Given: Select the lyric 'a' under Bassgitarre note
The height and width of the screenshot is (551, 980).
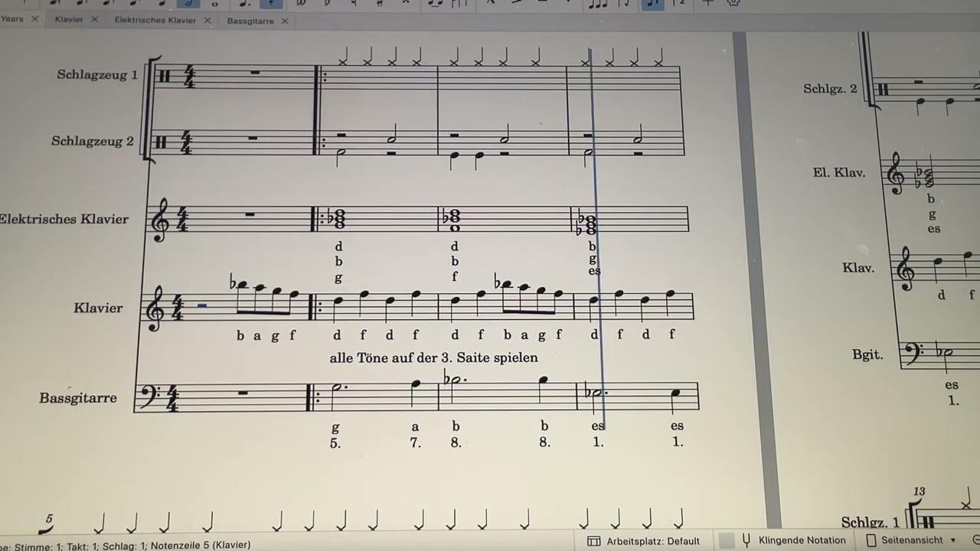Looking at the screenshot, I should (416, 426).
